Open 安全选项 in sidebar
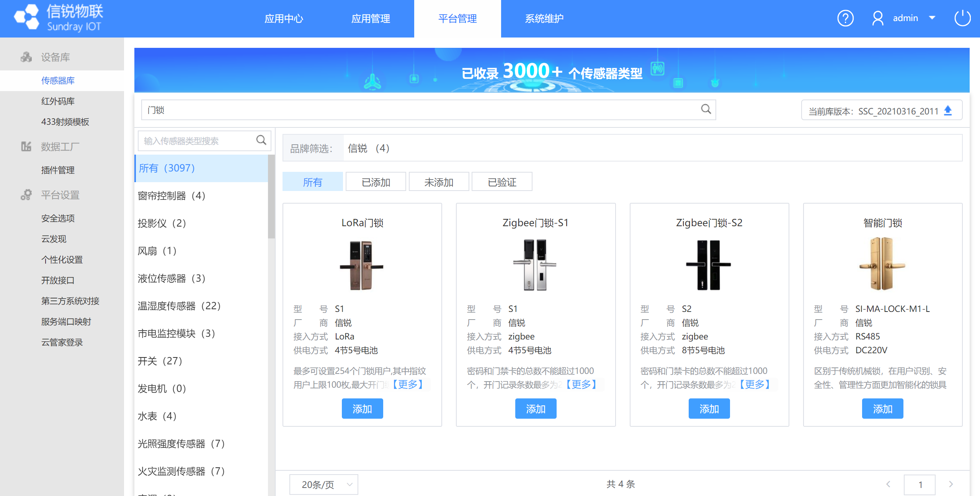This screenshot has height=496, width=980. [x=58, y=218]
